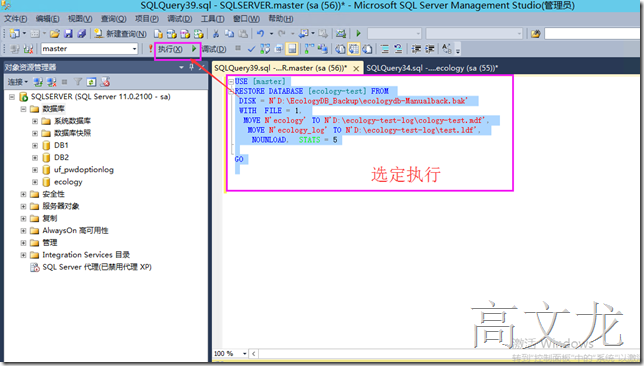Click the change connection icon
Screen dimensions: 644x366
(x=28, y=49)
